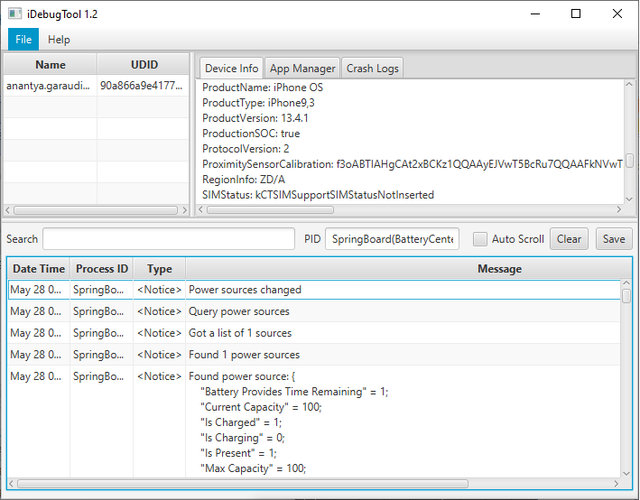The height and width of the screenshot is (500, 640).
Task: Click the <Notice> type in first log row
Action: point(159,290)
